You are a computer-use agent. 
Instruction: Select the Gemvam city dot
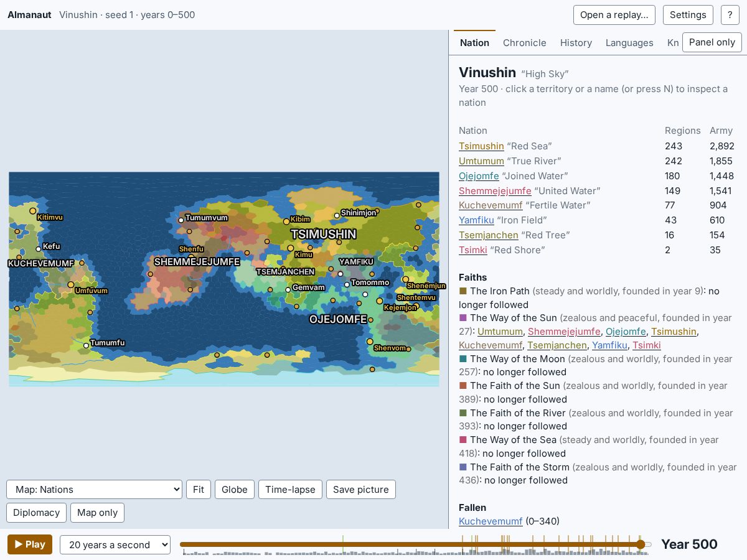288,289
